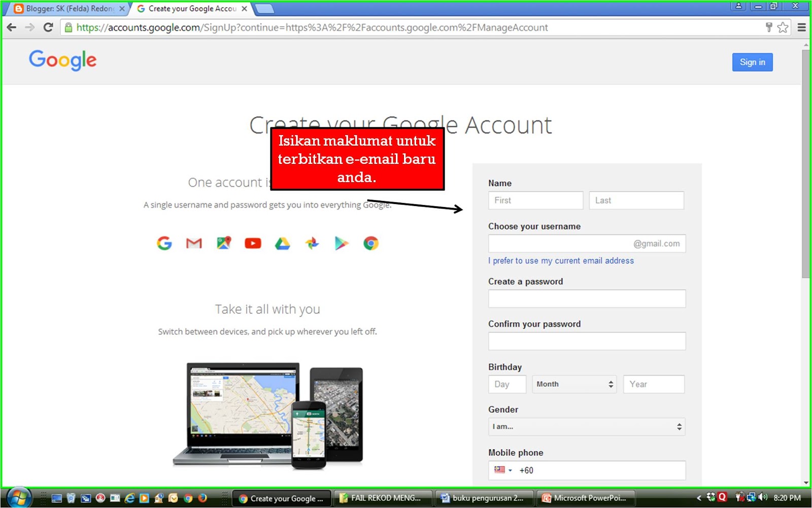This screenshot has width=812, height=508.
Task: Show hidden system tray icons
Action: pos(699,498)
